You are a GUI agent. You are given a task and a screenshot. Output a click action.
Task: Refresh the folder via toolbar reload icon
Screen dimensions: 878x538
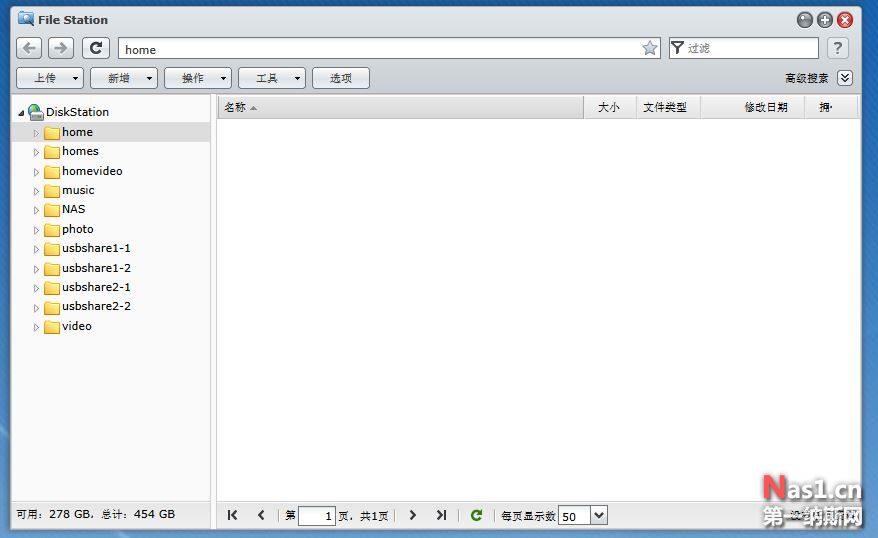[96, 48]
